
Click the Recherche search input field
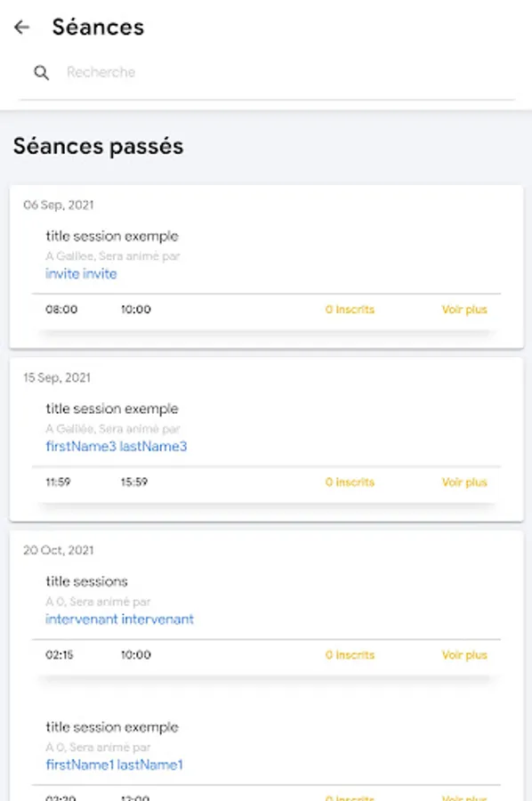tap(101, 72)
